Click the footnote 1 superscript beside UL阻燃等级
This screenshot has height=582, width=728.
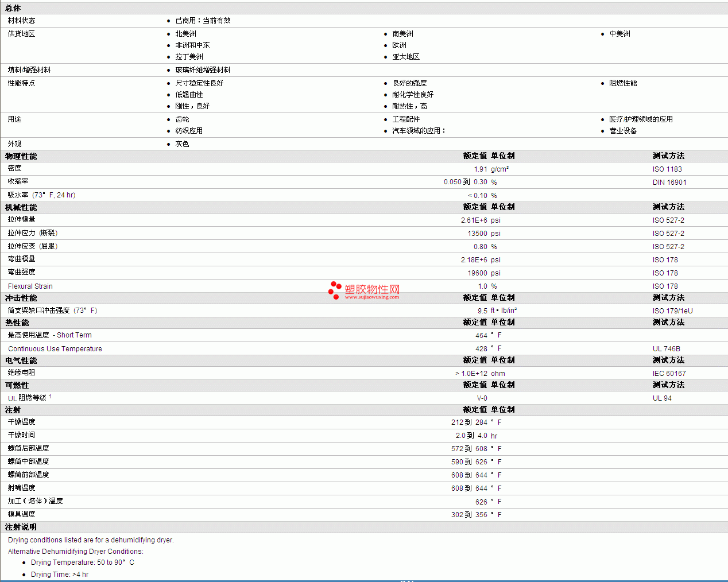point(50,396)
